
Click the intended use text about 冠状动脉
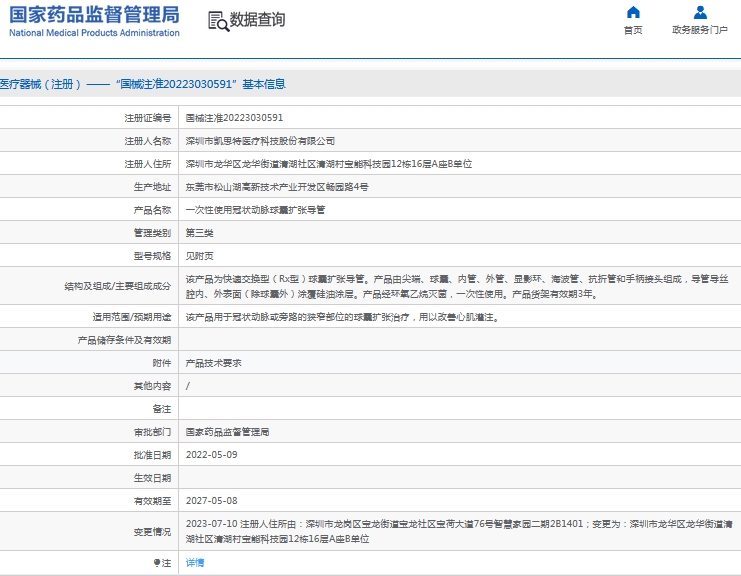pos(343,317)
